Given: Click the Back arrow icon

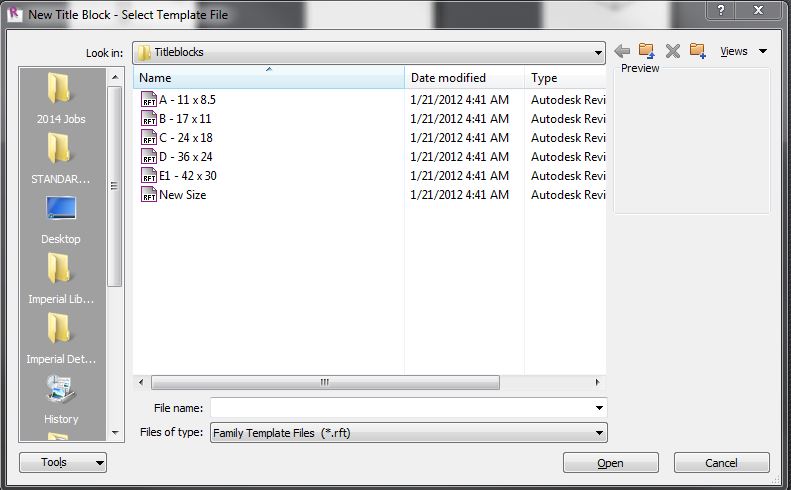Looking at the screenshot, I should (x=622, y=51).
